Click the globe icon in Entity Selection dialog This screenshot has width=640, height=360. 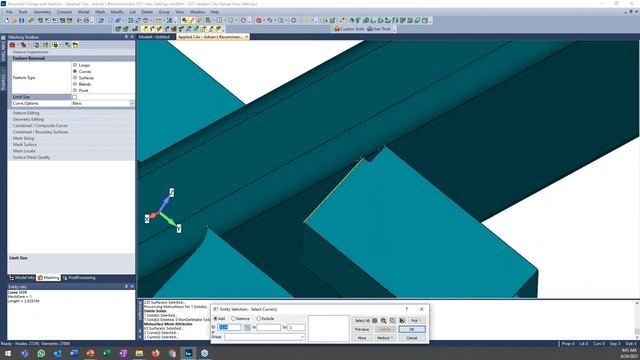(x=375, y=321)
